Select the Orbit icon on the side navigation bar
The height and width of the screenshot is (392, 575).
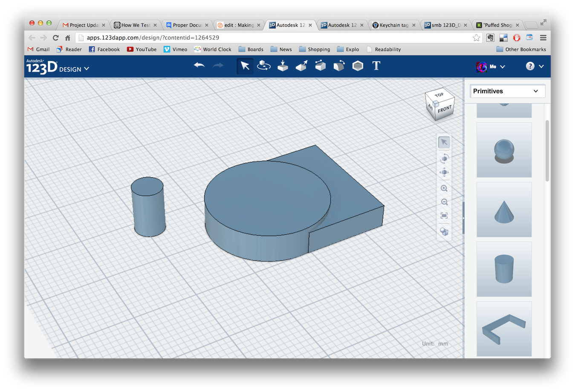[444, 158]
